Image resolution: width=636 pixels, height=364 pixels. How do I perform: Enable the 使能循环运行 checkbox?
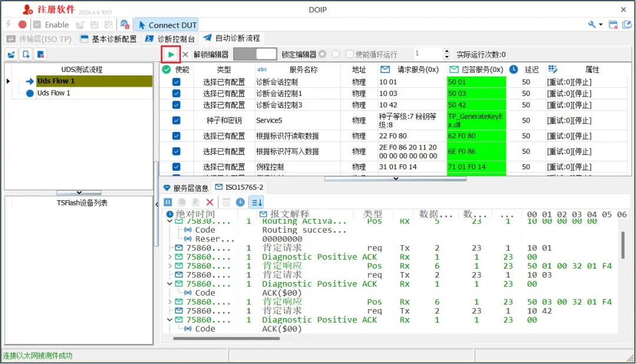(x=350, y=54)
